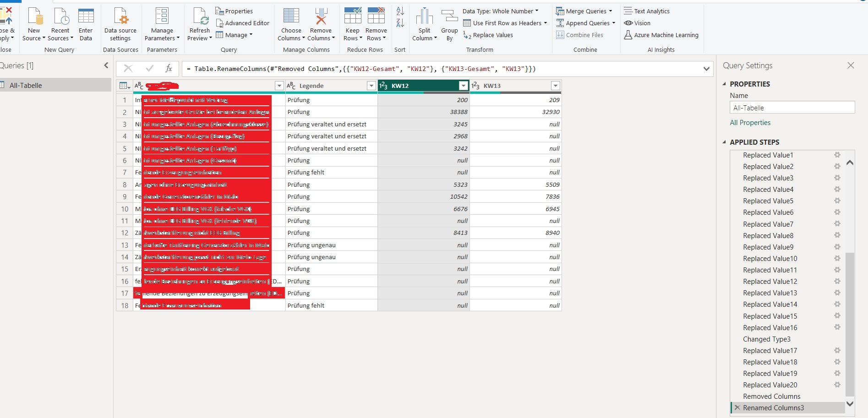
Task: Click Remove Columns
Action: pyautogui.click(x=321, y=25)
